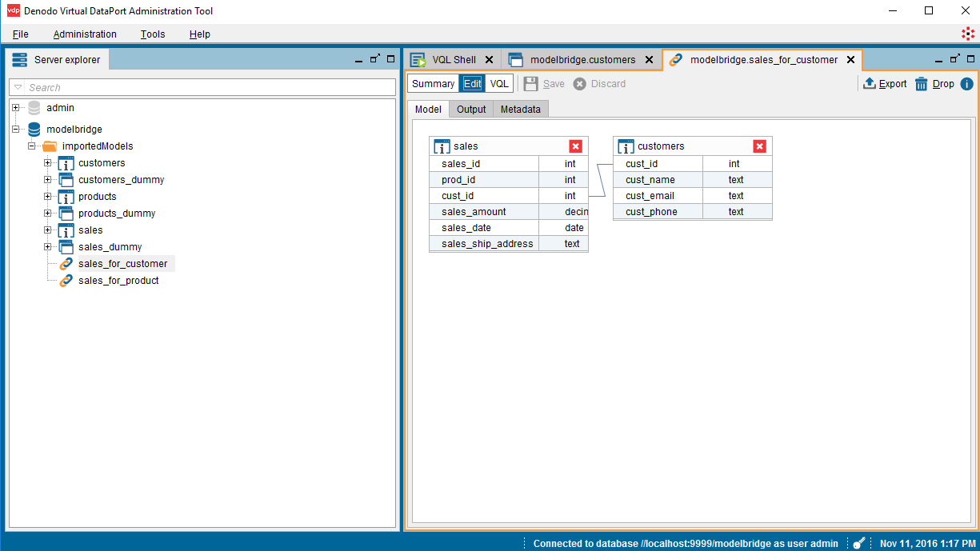Open the search filter dropdown arrow
The height and width of the screenshot is (551, 980).
(x=18, y=87)
